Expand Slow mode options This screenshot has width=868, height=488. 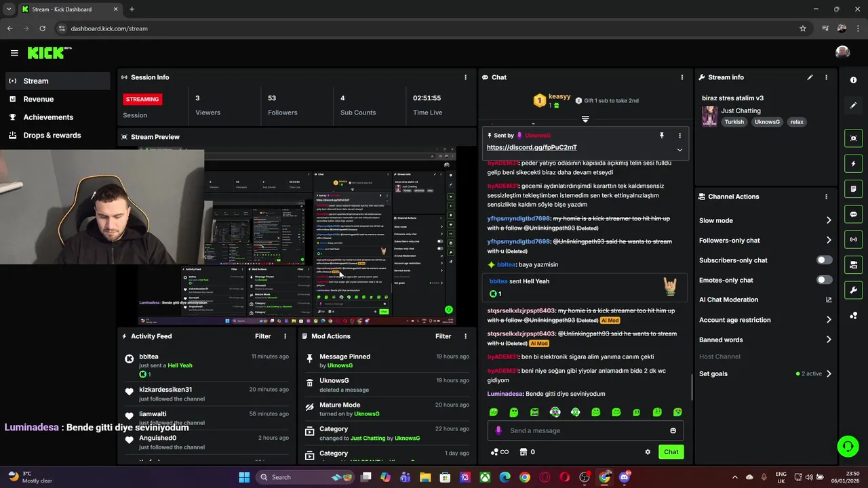pyautogui.click(x=829, y=220)
